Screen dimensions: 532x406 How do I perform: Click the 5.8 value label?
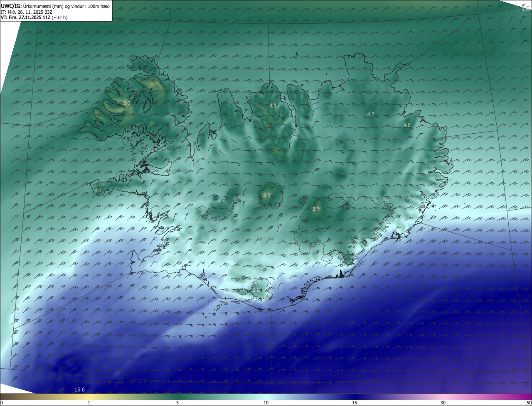point(525,9)
